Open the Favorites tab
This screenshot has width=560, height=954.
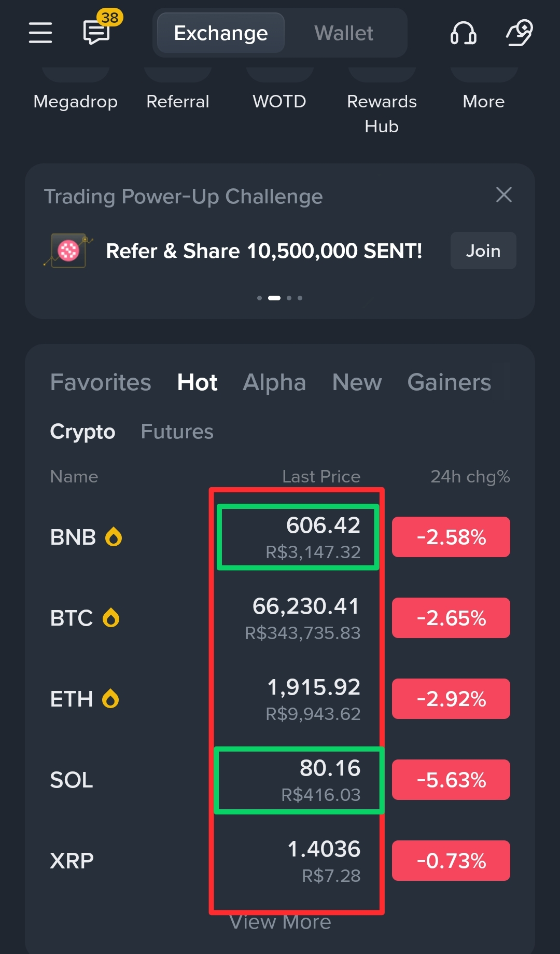pos(101,382)
